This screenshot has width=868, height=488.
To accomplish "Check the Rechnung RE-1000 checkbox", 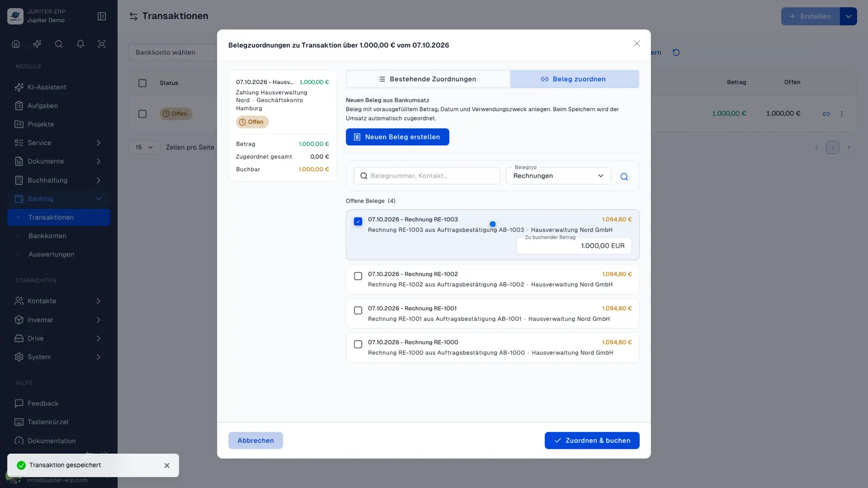I will click(x=358, y=344).
